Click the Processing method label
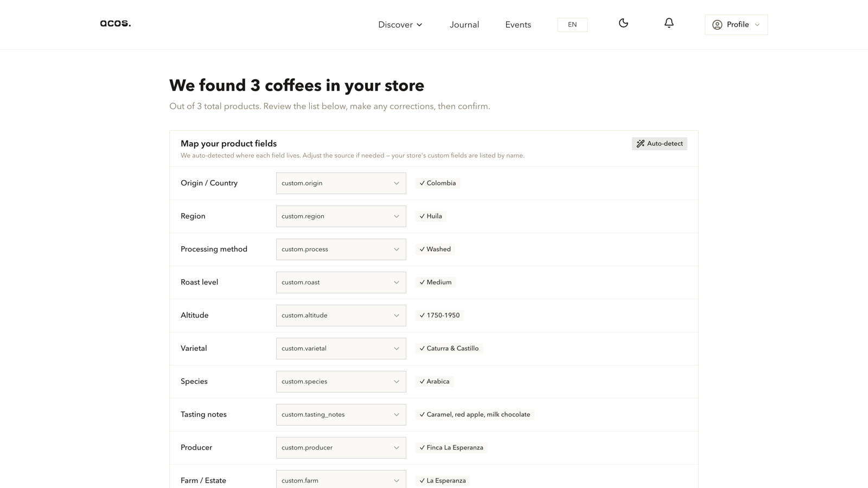The image size is (868, 488). point(214,249)
